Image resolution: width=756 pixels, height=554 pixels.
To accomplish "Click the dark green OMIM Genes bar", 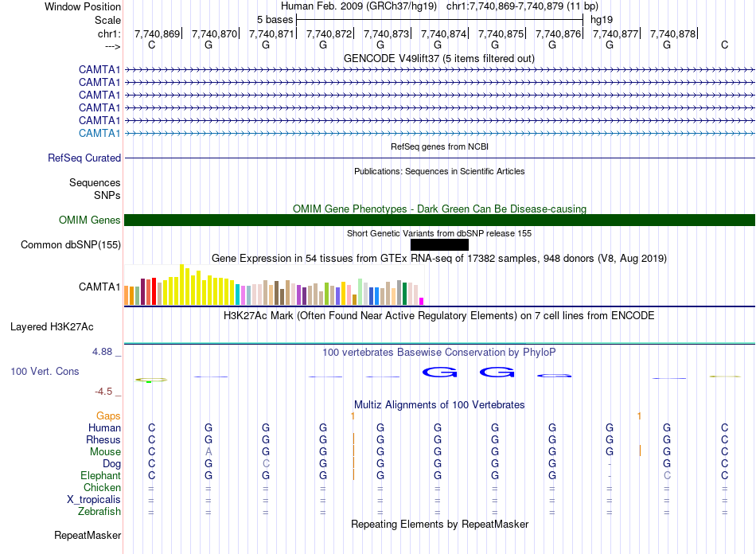I will [x=439, y=220].
